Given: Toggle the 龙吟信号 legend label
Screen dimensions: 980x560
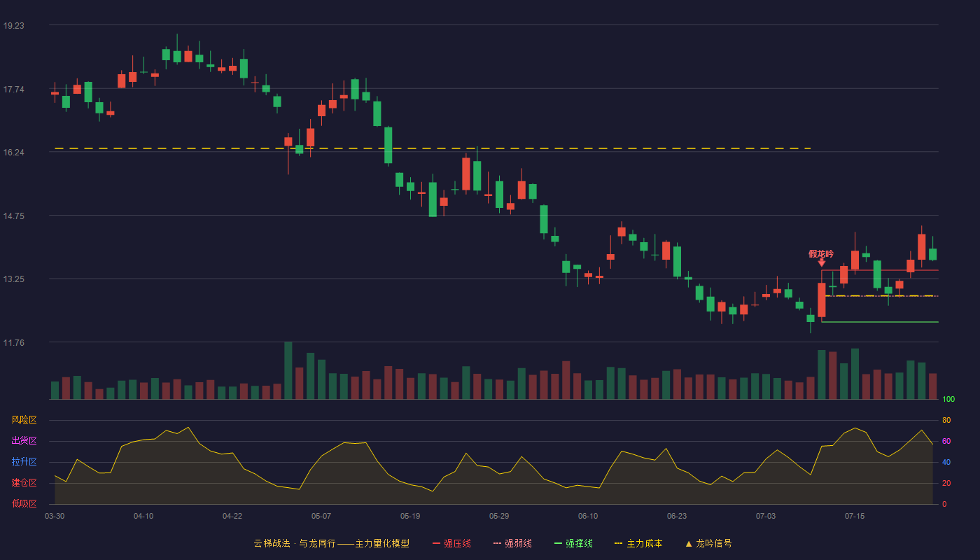Looking at the screenshot, I should pos(714,544).
